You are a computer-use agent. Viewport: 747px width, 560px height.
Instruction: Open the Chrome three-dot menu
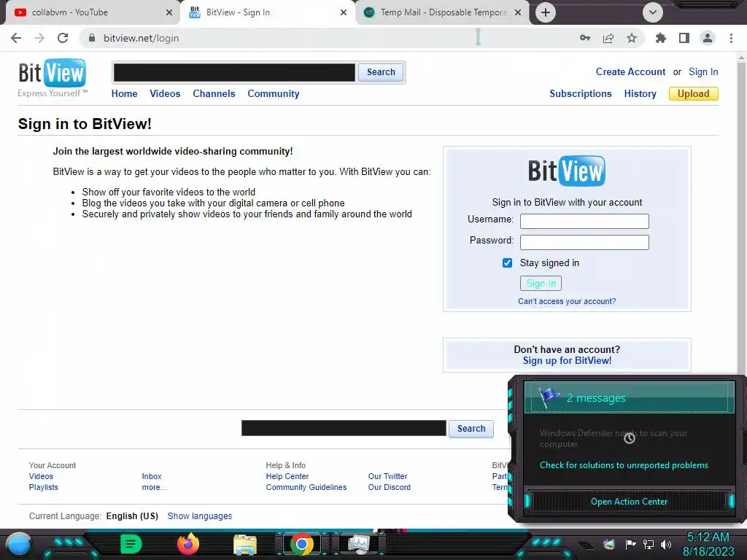[x=731, y=38]
